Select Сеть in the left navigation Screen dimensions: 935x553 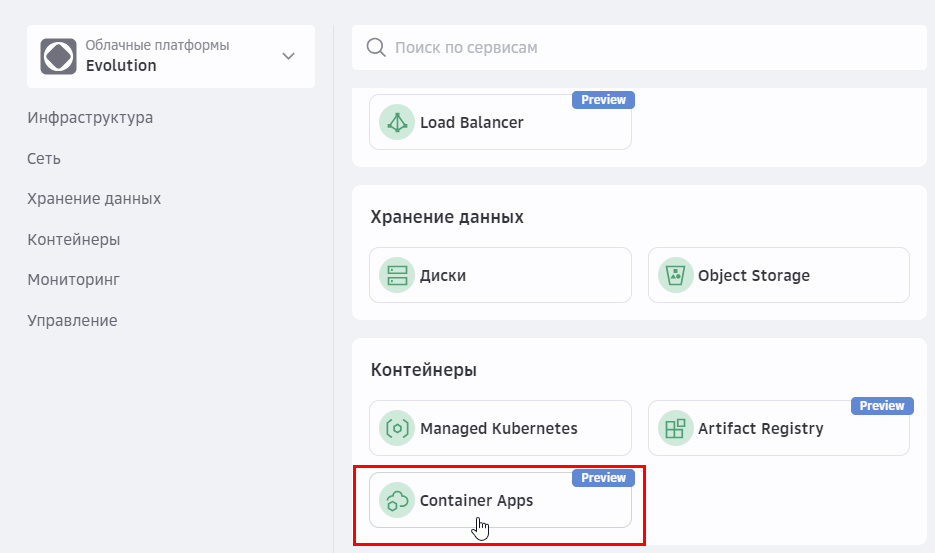(44, 158)
